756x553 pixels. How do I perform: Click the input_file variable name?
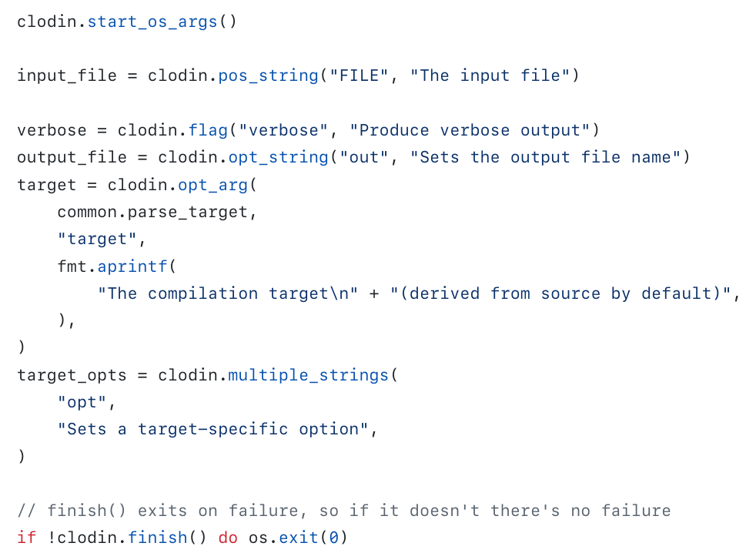point(67,75)
